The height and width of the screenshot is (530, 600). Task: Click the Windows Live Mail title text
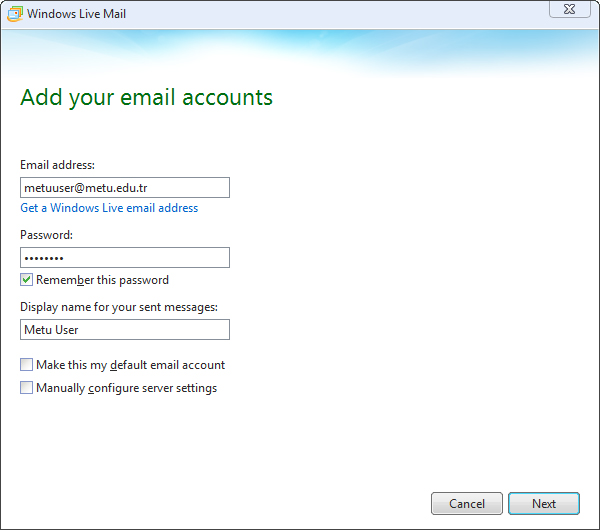pyautogui.click(x=77, y=14)
